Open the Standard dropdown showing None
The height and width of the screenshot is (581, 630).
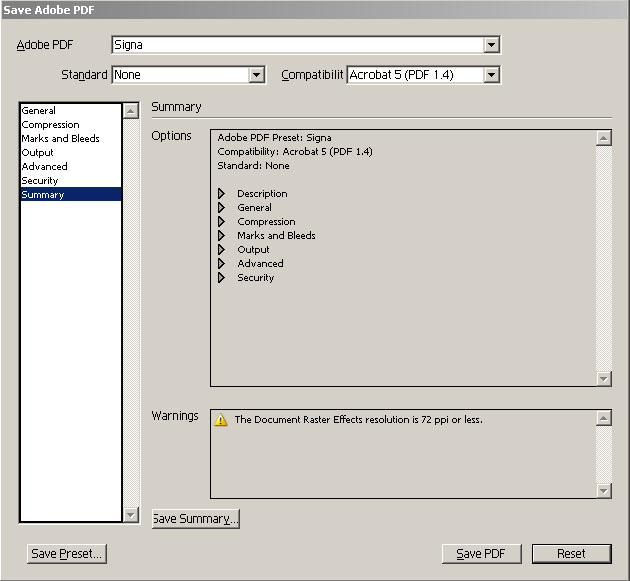[x=188, y=75]
